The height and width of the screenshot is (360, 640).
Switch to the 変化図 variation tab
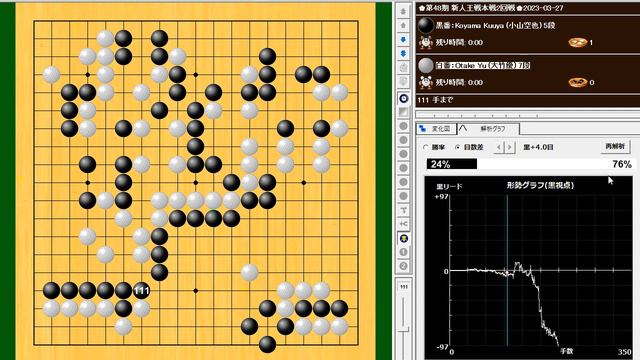pos(436,129)
